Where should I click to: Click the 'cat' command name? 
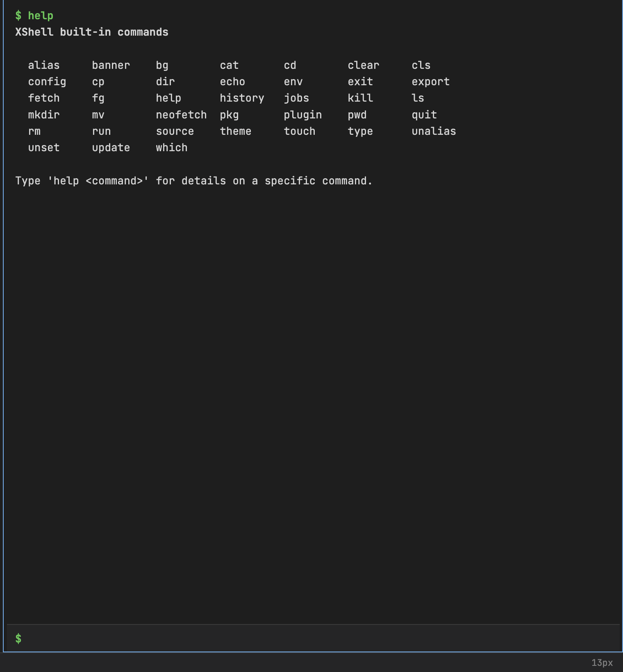pos(229,66)
